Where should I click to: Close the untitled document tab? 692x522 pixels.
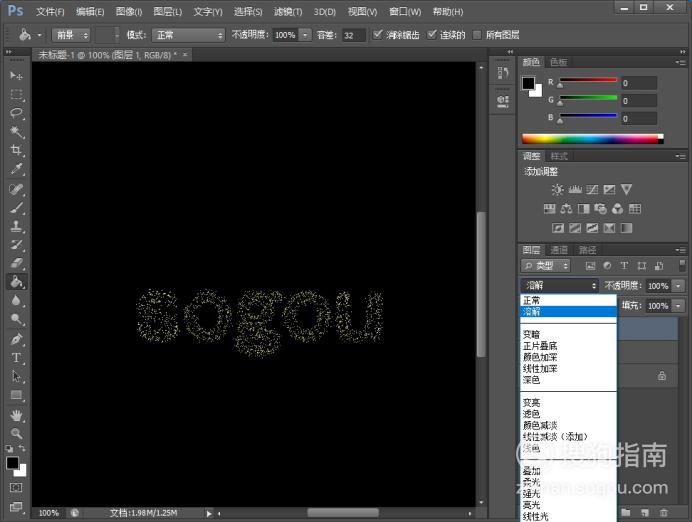click(x=185, y=55)
